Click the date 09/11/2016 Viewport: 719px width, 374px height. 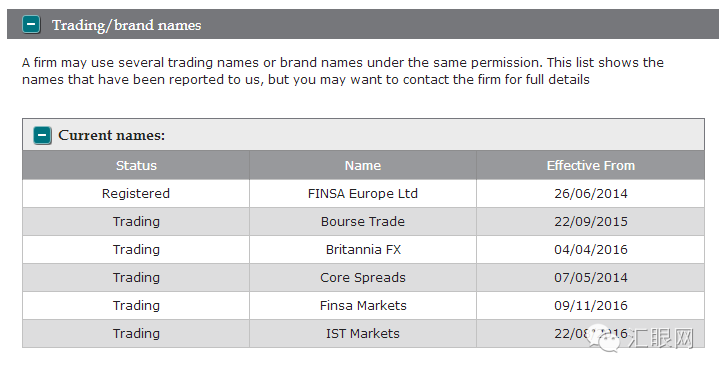point(591,305)
